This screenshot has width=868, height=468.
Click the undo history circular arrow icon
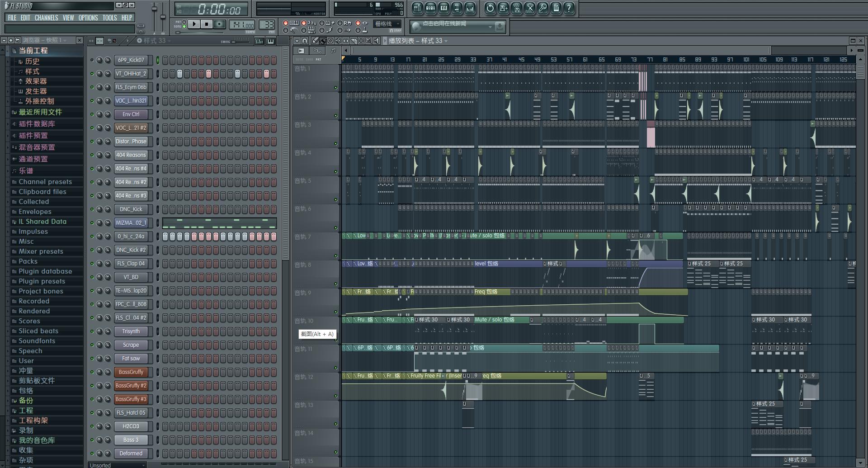pos(490,8)
